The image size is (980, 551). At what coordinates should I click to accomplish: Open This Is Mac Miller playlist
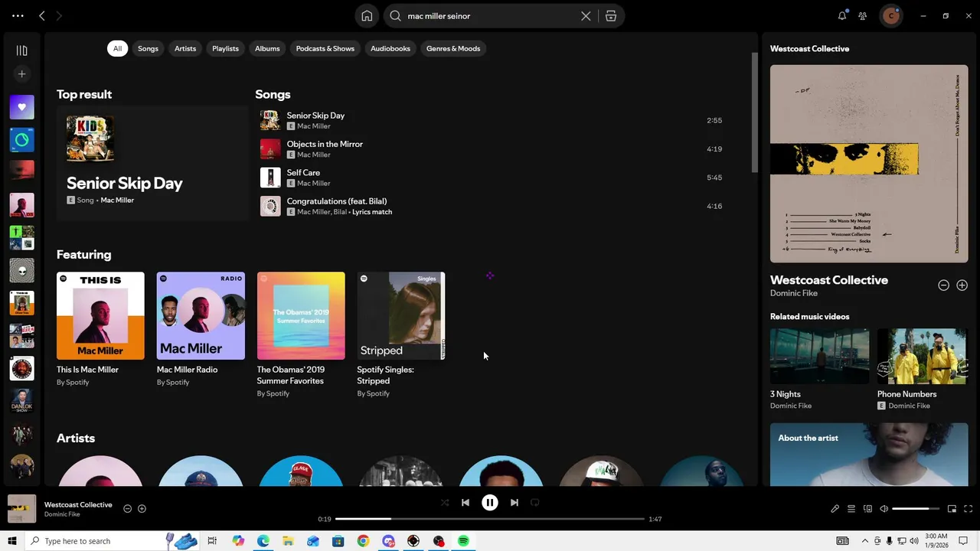pos(100,329)
